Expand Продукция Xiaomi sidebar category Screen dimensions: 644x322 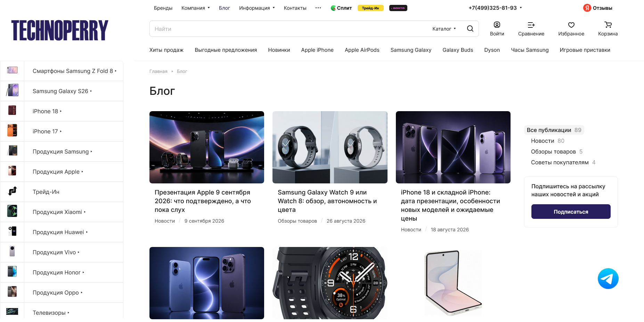59,212
